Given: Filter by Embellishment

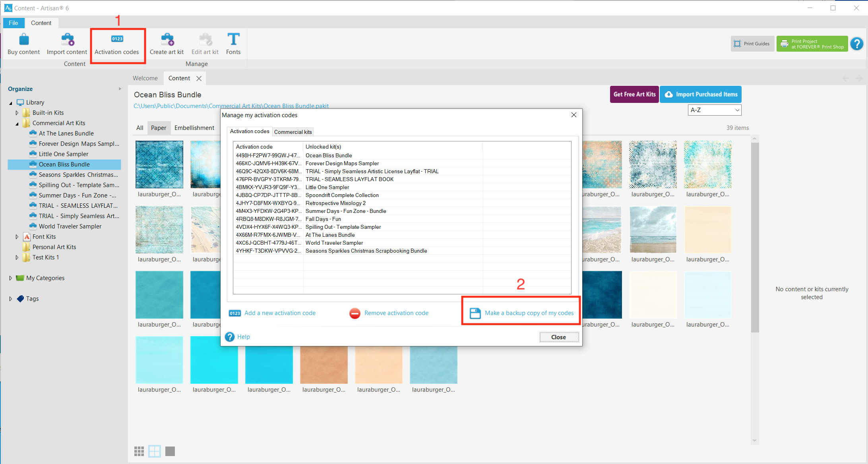Looking at the screenshot, I should tap(194, 128).
